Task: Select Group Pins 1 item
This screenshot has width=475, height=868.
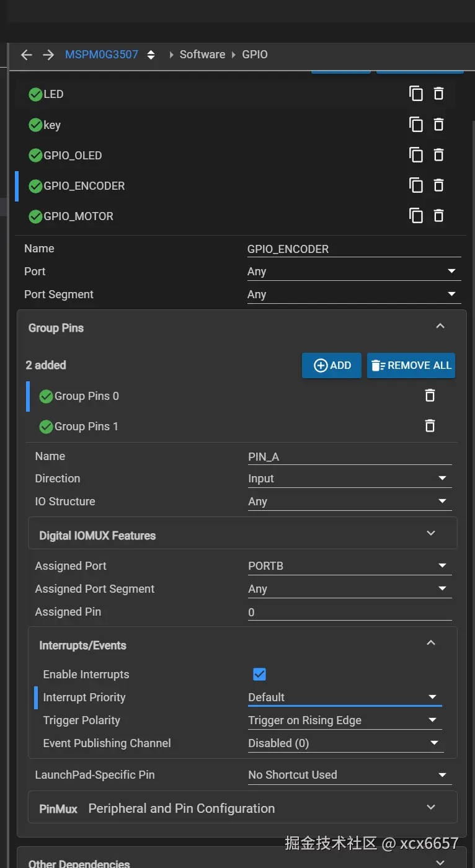Action: coord(86,427)
